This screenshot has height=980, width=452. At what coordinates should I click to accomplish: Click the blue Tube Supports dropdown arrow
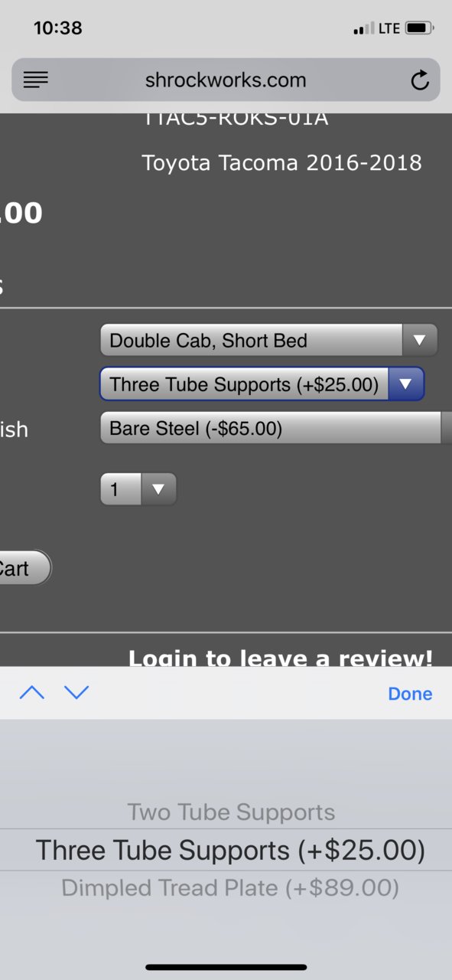point(406,384)
